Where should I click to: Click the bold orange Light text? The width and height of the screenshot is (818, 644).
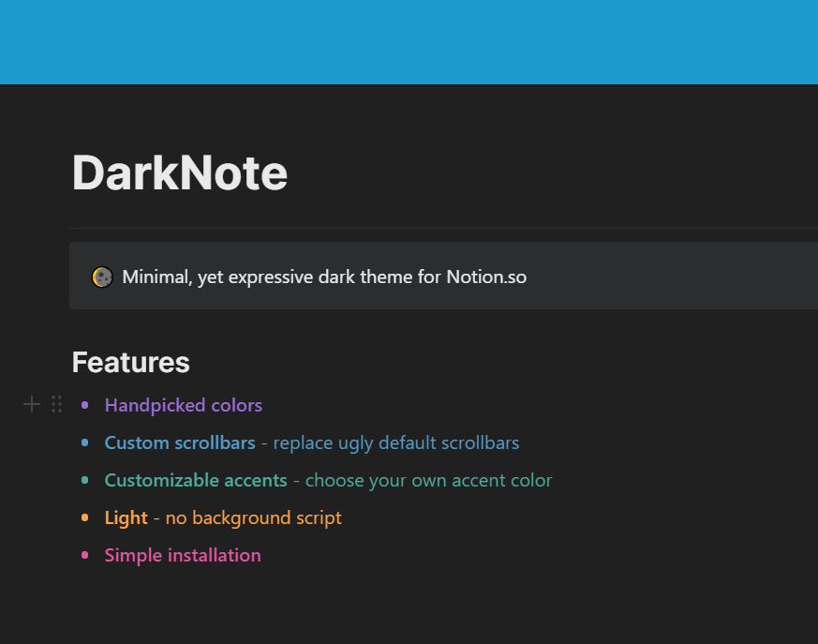126,517
